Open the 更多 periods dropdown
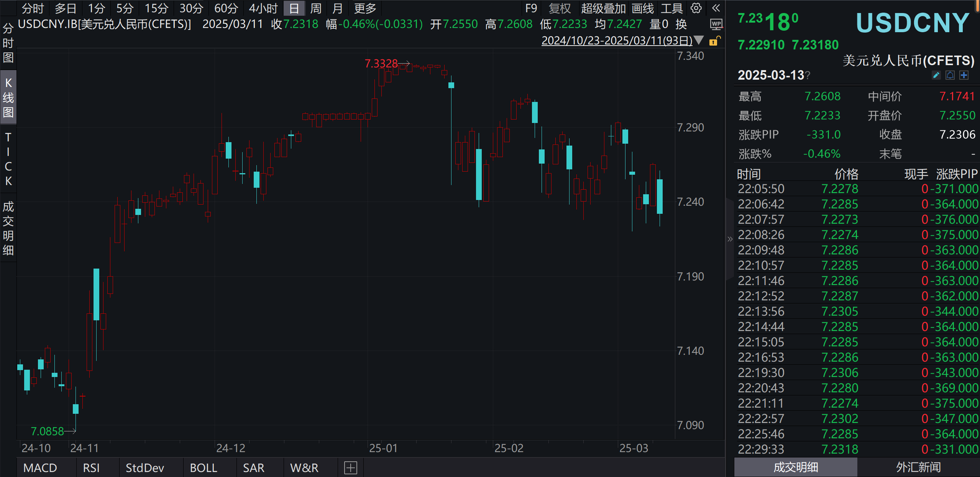The image size is (980, 477). 364,8
